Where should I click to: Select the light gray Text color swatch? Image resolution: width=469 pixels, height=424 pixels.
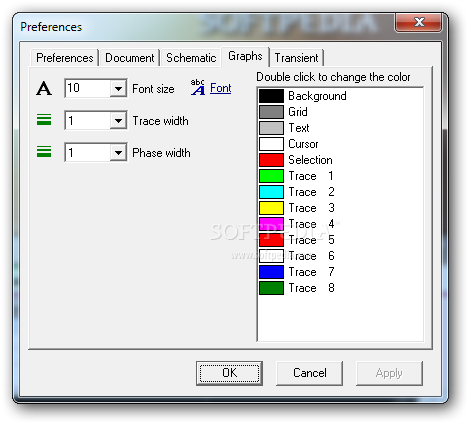[271, 128]
